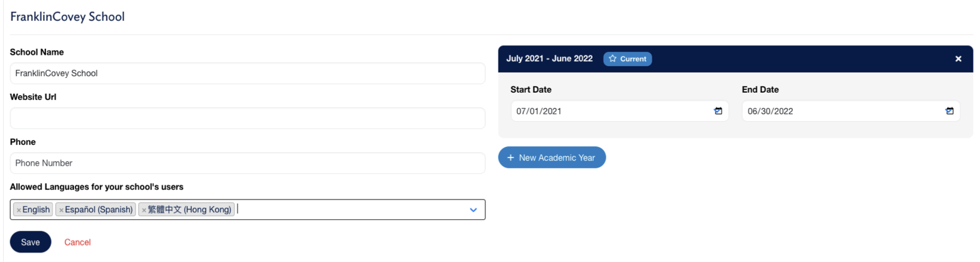Click the Cancel link
Screen dimensions: 980x262
pyautogui.click(x=77, y=242)
